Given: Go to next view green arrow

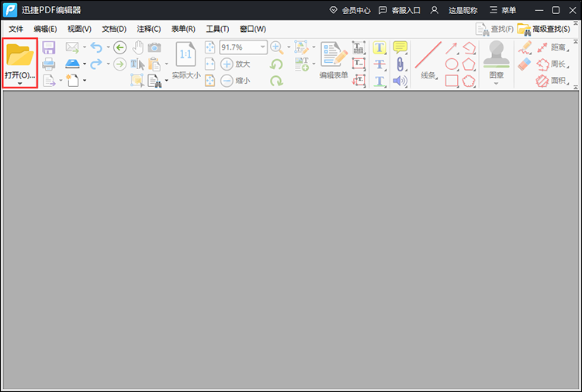Looking at the screenshot, I should (120, 64).
